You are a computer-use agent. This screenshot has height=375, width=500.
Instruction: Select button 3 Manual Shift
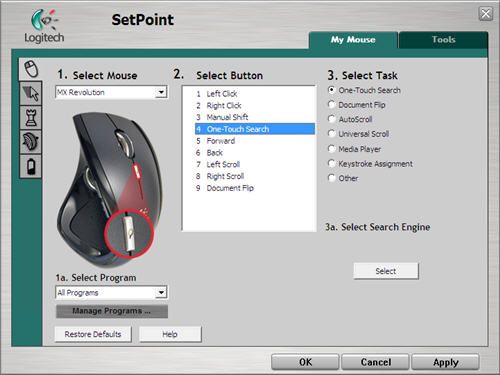tap(255, 117)
